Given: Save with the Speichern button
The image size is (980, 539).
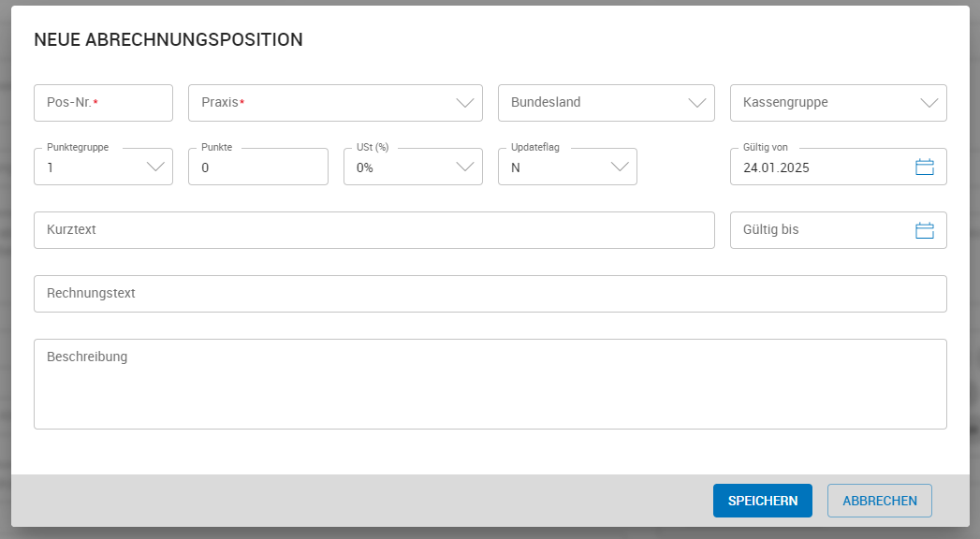Looking at the screenshot, I should point(762,501).
